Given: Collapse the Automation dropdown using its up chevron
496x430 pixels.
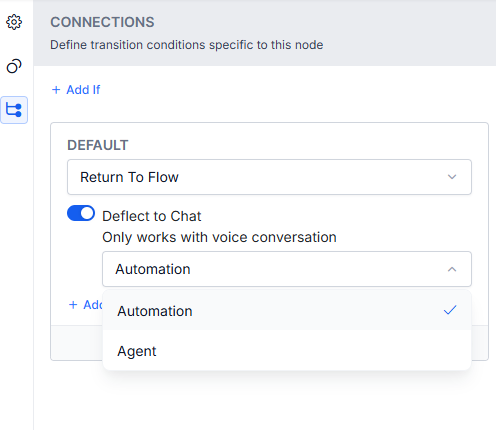Looking at the screenshot, I should (x=452, y=269).
